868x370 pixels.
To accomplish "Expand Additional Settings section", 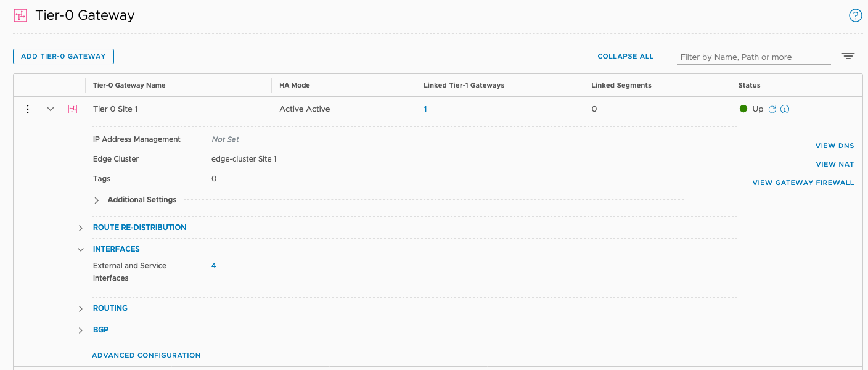I will [x=97, y=200].
